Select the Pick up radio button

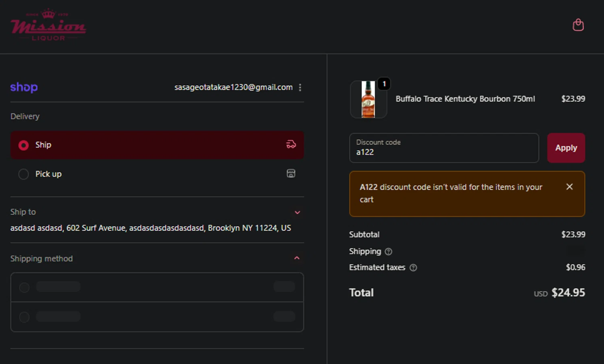coord(24,174)
